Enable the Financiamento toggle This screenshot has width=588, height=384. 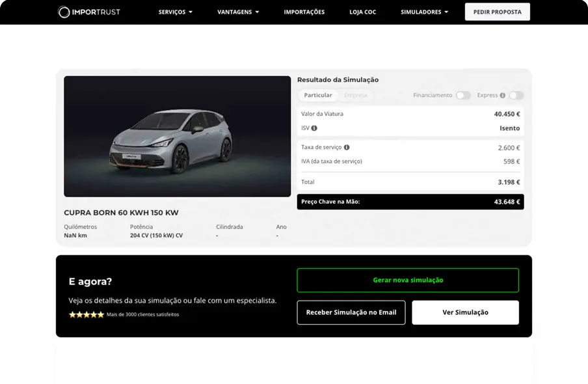click(x=462, y=96)
